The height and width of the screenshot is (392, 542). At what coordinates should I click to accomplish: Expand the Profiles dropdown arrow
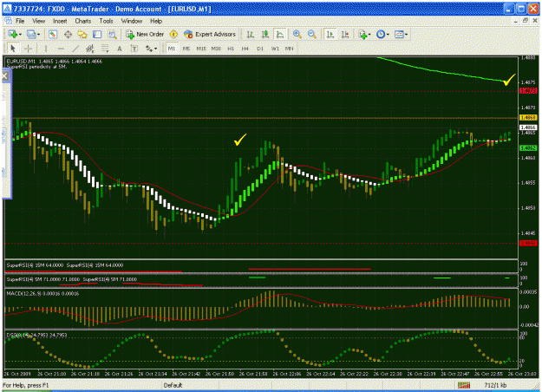coord(38,34)
